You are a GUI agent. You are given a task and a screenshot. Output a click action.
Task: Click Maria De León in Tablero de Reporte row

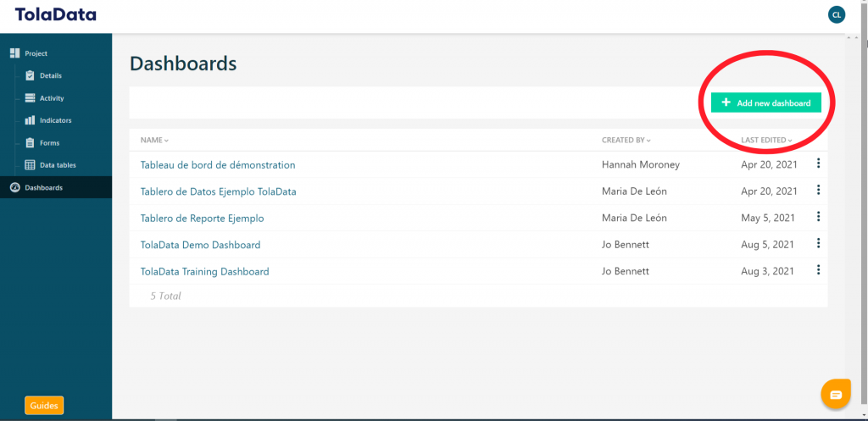click(x=634, y=218)
